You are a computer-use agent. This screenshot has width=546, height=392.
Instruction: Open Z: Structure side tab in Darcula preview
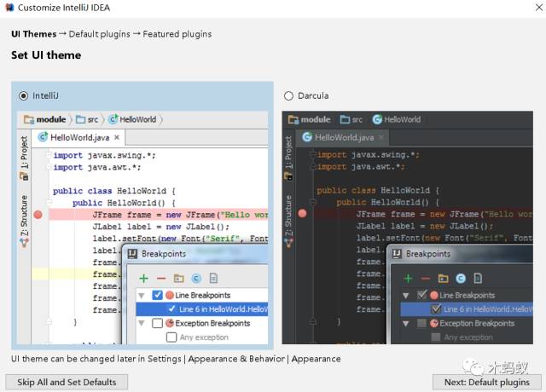click(x=288, y=222)
